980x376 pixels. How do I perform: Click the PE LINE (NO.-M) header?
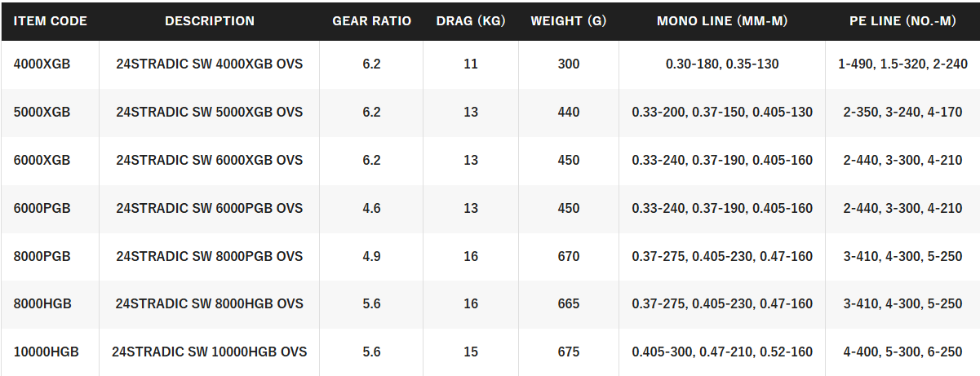pyautogui.click(x=902, y=20)
